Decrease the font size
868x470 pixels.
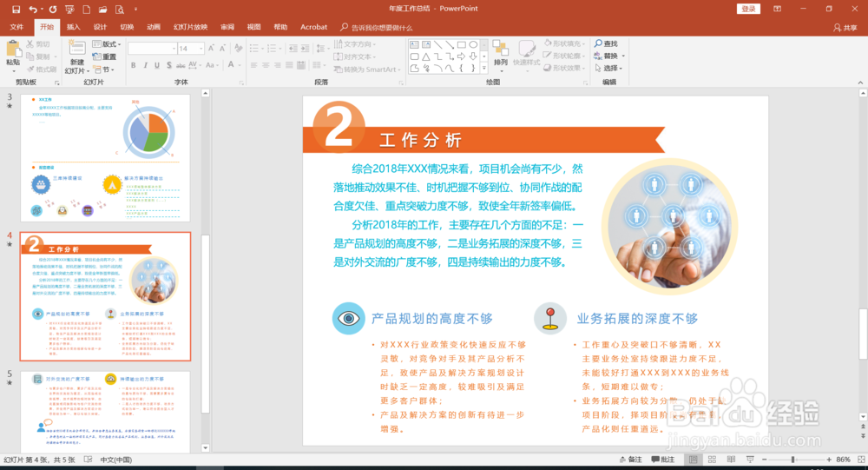(x=222, y=49)
